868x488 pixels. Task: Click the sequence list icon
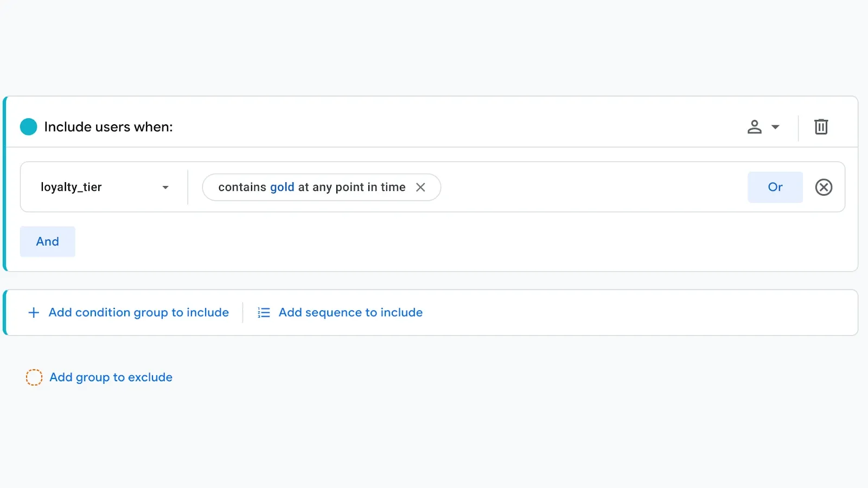tap(264, 313)
